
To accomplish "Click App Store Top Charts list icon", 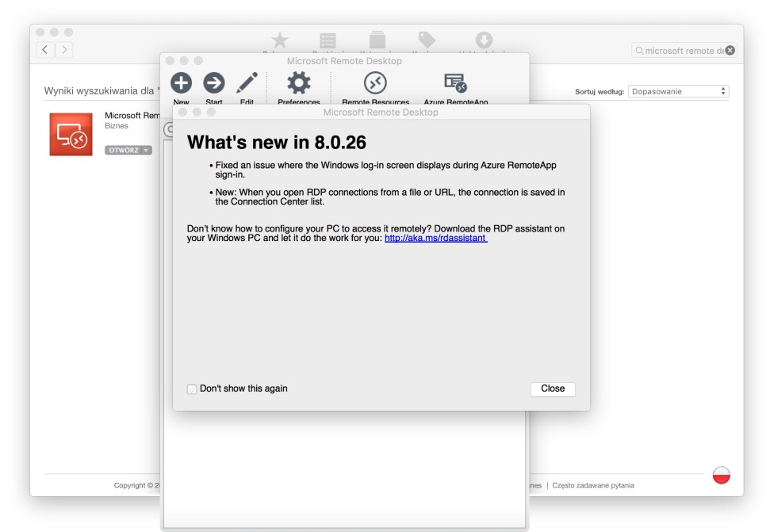I will tap(328, 40).
